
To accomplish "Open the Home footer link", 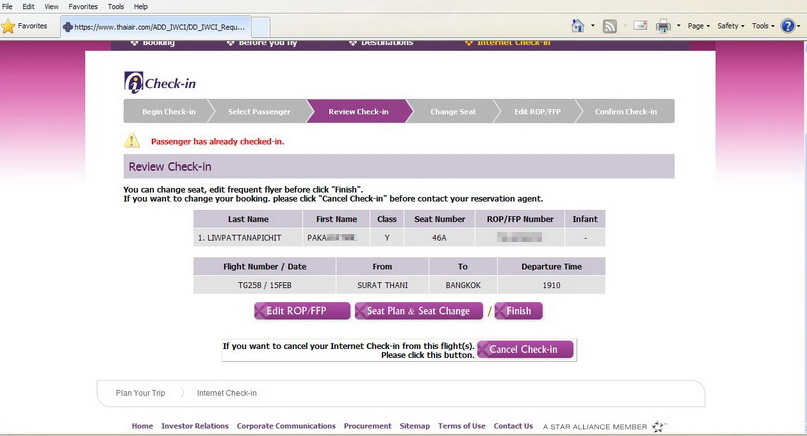I will tap(142, 426).
